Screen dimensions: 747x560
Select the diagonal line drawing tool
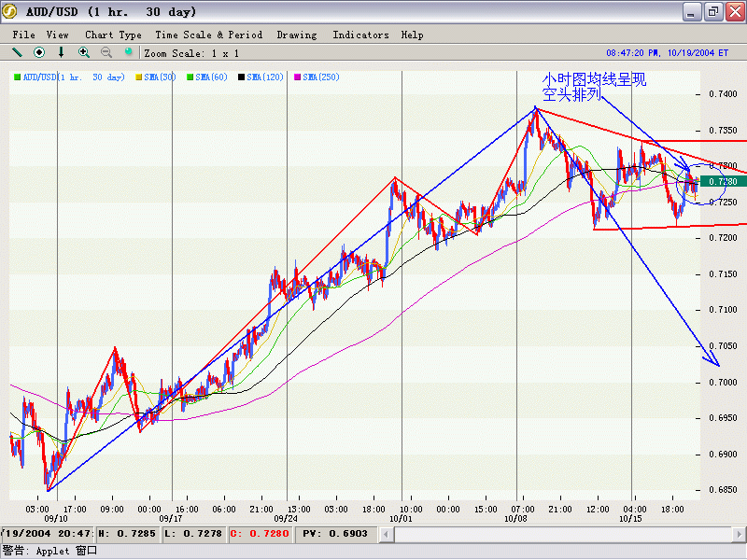(x=17, y=53)
